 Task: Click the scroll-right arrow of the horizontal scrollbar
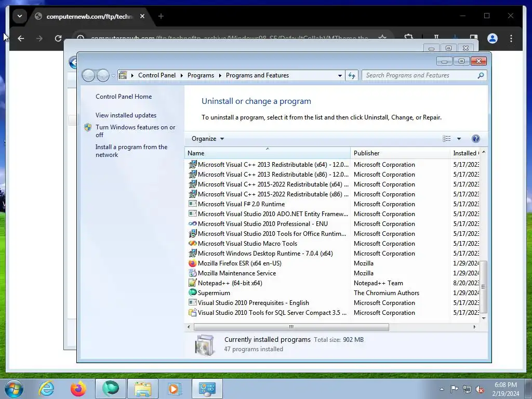tap(474, 327)
